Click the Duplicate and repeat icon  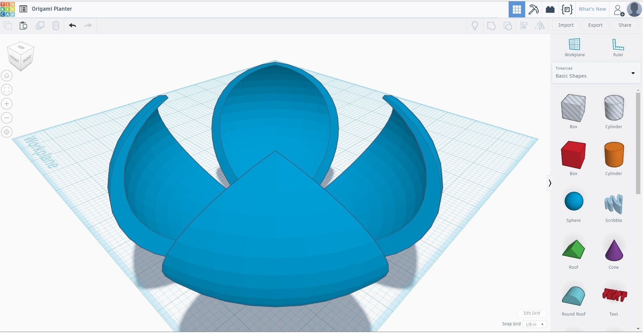[x=40, y=25]
